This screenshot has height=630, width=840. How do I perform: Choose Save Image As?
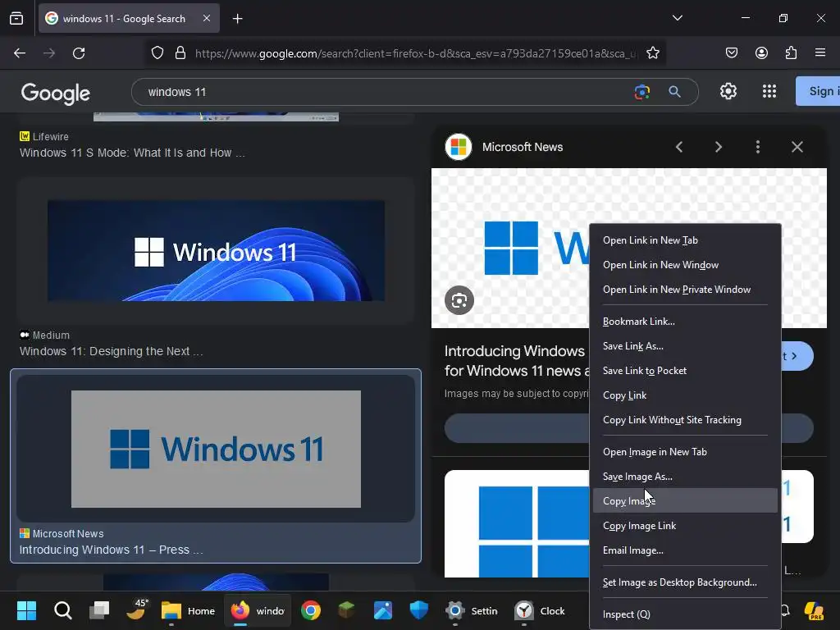[685, 477]
